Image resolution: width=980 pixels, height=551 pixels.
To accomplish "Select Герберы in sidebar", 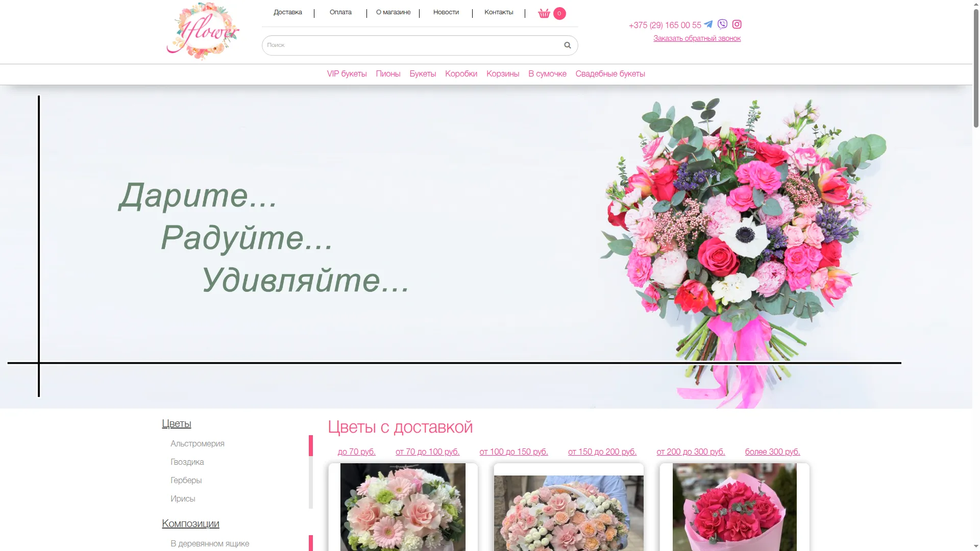I will click(186, 481).
